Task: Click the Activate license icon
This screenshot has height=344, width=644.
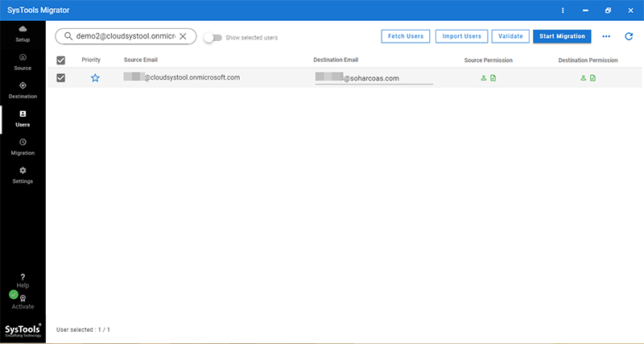Action: pos(23,299)
